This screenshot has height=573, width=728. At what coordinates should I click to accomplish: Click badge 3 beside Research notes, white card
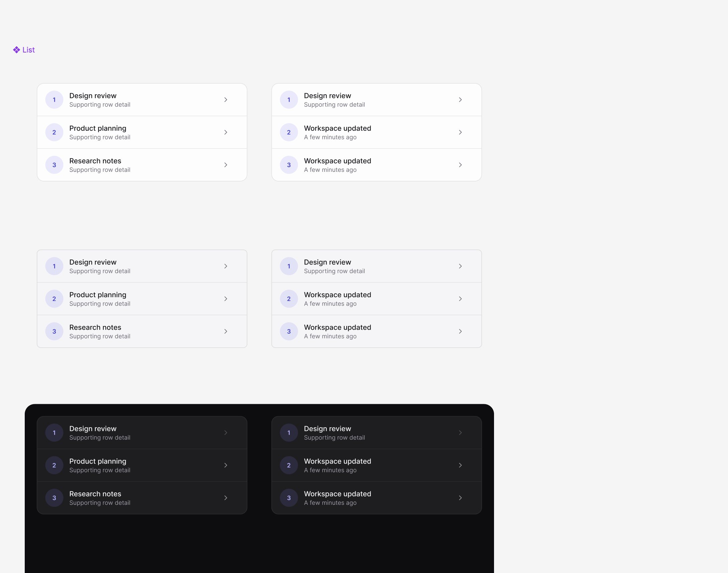click(x=54, y=165)
